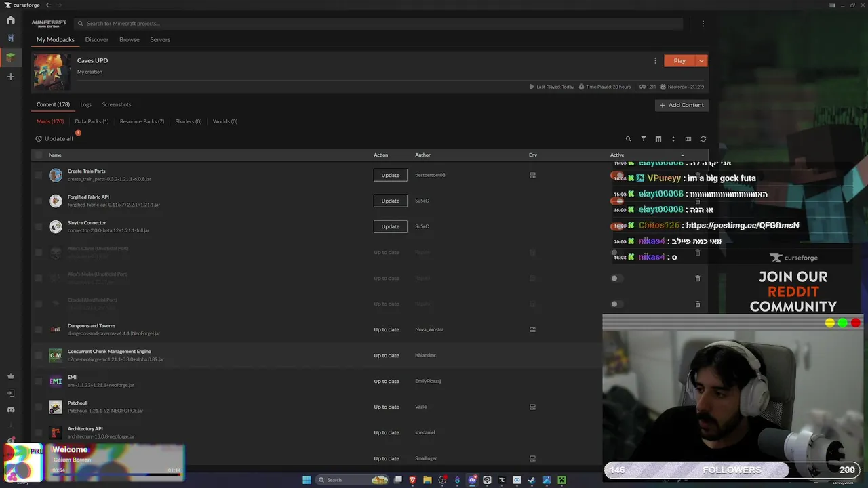Open the Browse tab
868x488 pixels.
tap(130, 39)
